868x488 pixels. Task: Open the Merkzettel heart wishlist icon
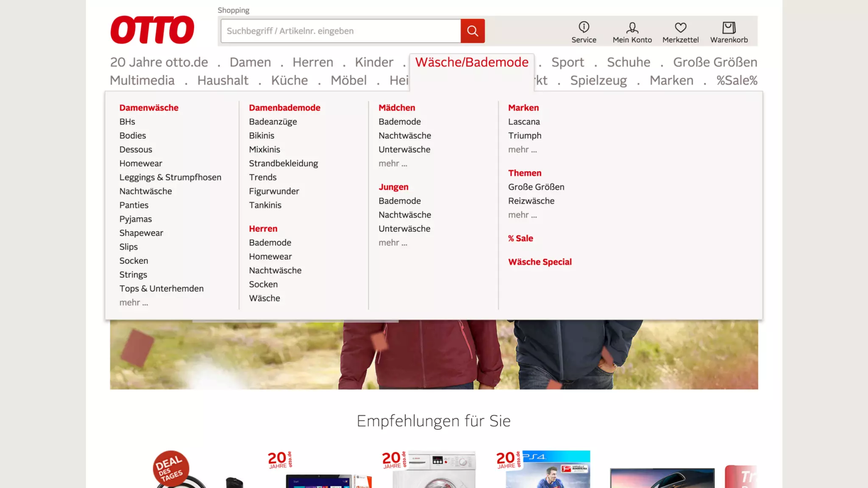coord(680,28)
